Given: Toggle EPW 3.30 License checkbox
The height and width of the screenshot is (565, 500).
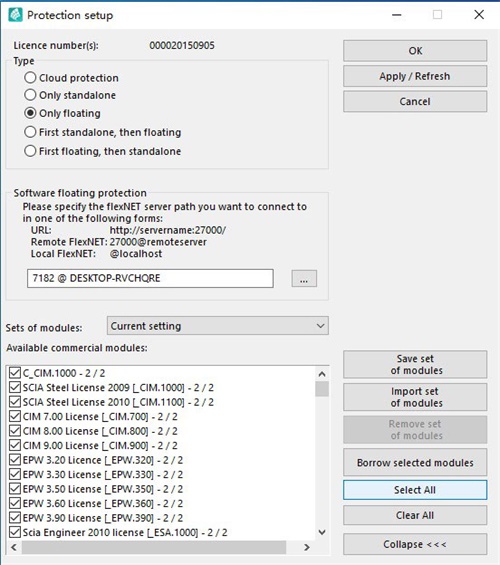Looking at the screenshot, I should pos(15,474).
